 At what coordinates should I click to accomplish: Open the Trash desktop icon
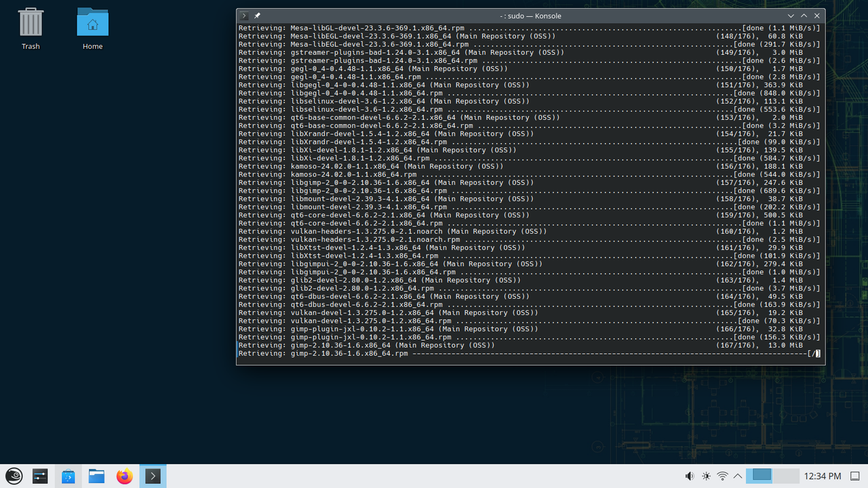(x=31, y=28)
